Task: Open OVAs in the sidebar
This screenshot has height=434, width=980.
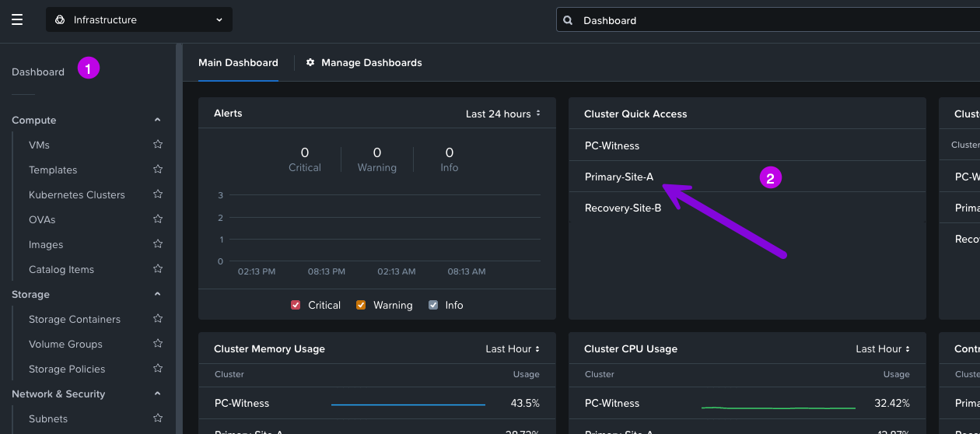Action: [42, 219]
